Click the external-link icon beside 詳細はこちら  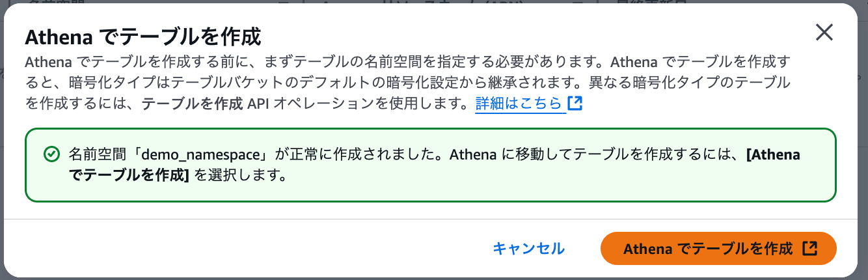click(x=575, y=104)
